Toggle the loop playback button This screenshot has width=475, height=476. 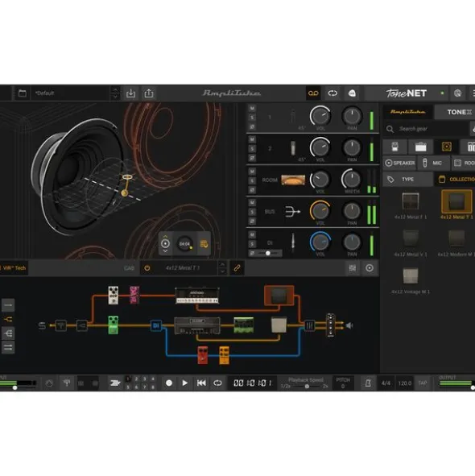[x=217, y=383]
